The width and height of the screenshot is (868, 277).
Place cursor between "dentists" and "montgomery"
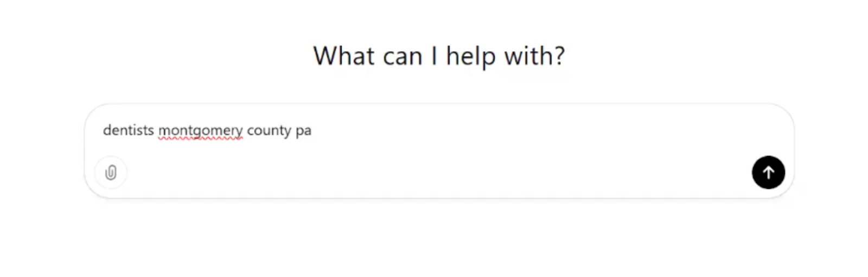[x=156, y=130]
